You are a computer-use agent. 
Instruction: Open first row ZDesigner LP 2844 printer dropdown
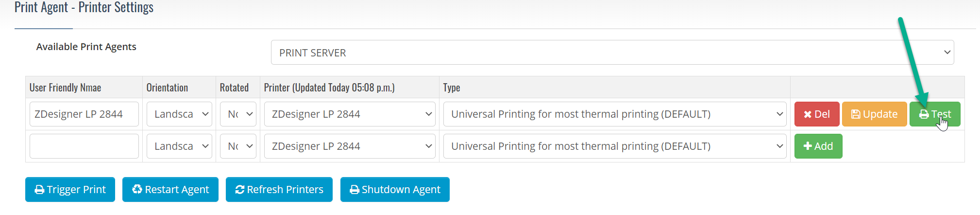350,114
